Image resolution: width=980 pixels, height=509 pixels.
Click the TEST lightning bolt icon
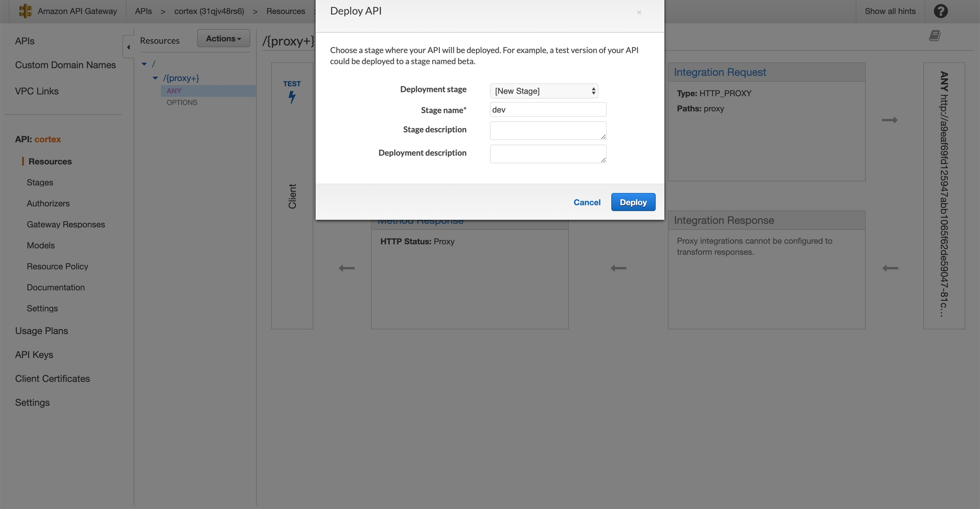292,97
